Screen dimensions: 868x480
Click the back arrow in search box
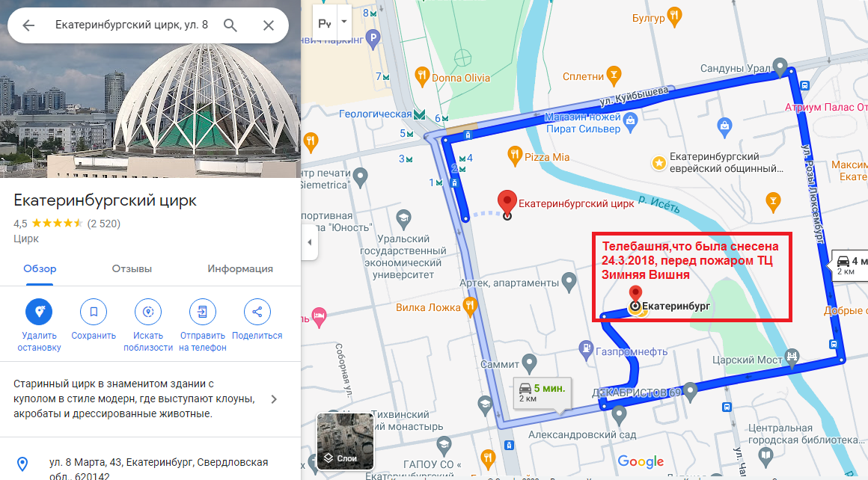click(28, 25)
